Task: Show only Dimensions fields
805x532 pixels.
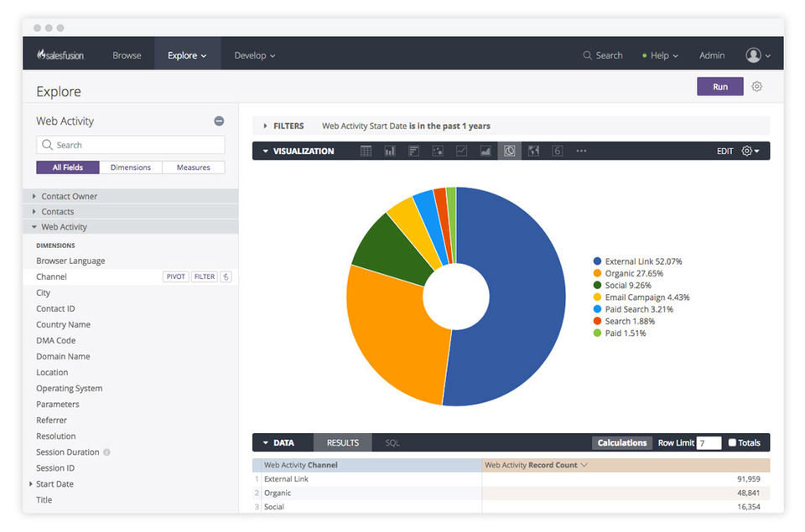Action: 131,168
